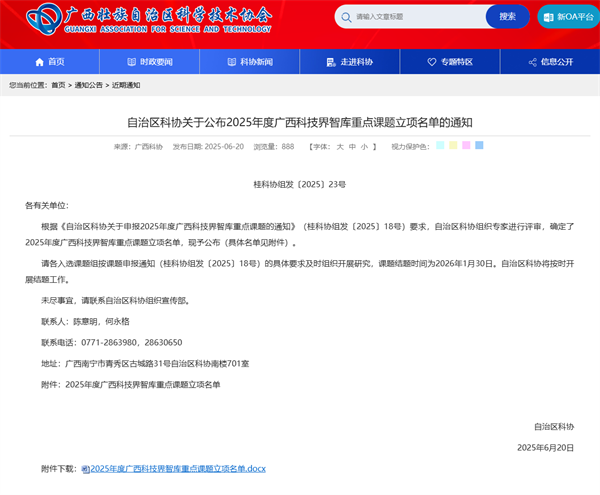Click the address line 广西南宁市青秀区古城路31号
Screen dimensions: 600x495
(x=145, y=363)
